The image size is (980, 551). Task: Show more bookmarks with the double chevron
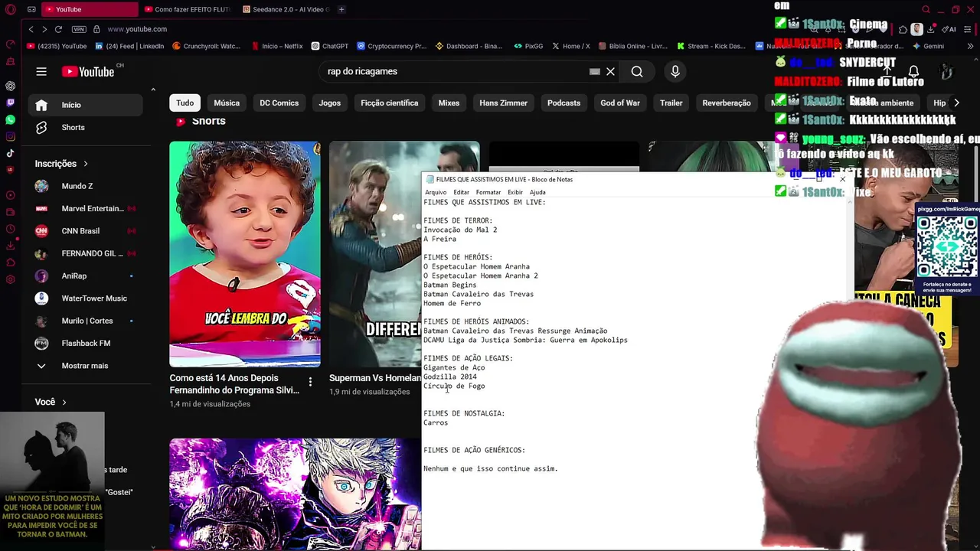click(970, 46)
